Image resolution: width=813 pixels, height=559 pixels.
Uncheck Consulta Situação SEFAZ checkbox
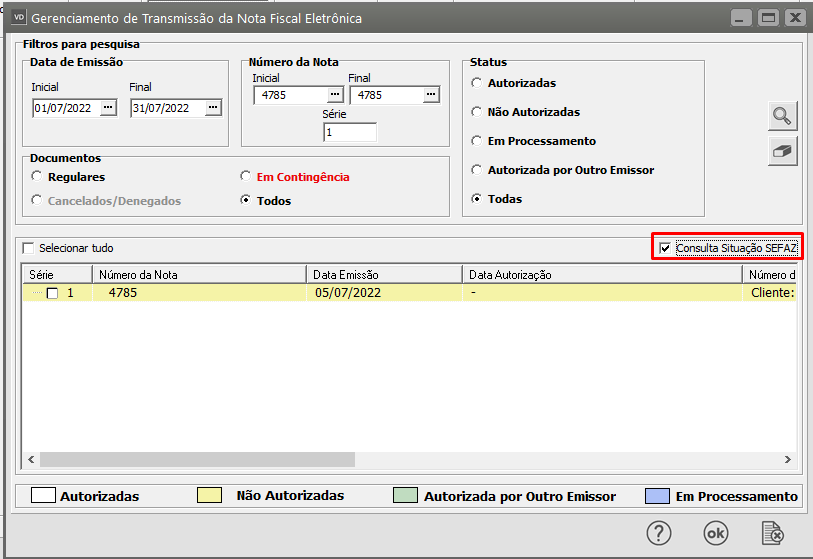click(x=666, y=248)
